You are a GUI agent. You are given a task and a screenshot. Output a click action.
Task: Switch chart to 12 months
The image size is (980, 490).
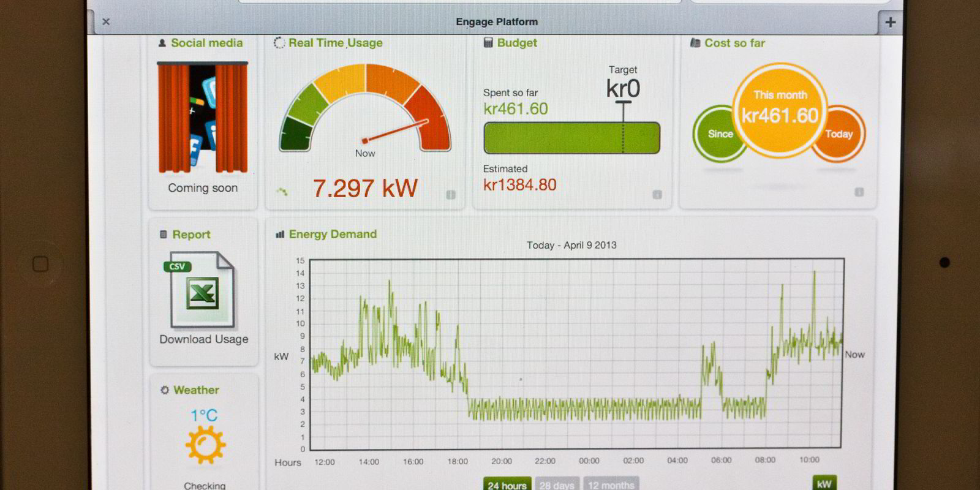point(611,484)
